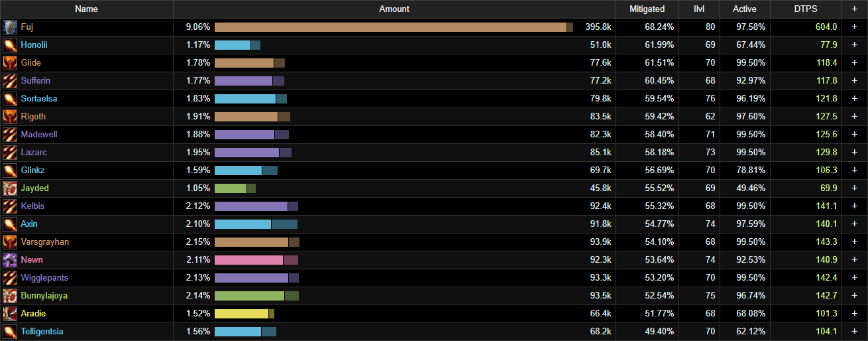Open player Varsgrayhan's name link
Screen dimensions: 868x341
pos(45,242)
